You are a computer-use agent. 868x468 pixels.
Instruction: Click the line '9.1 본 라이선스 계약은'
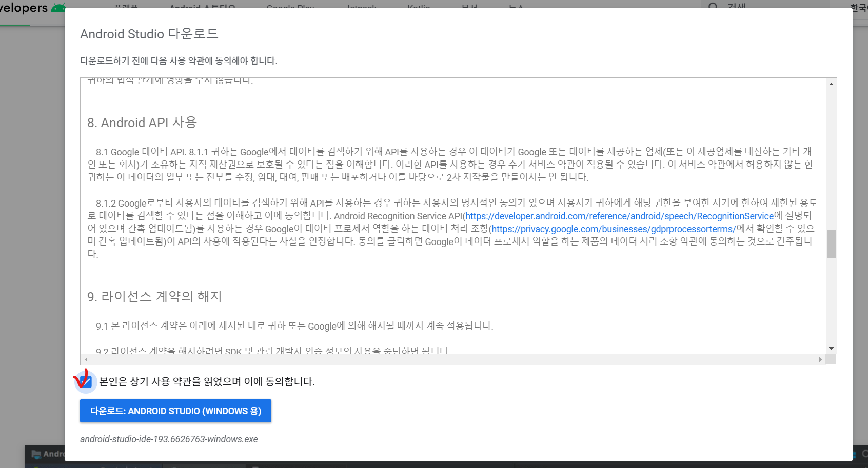294,326
